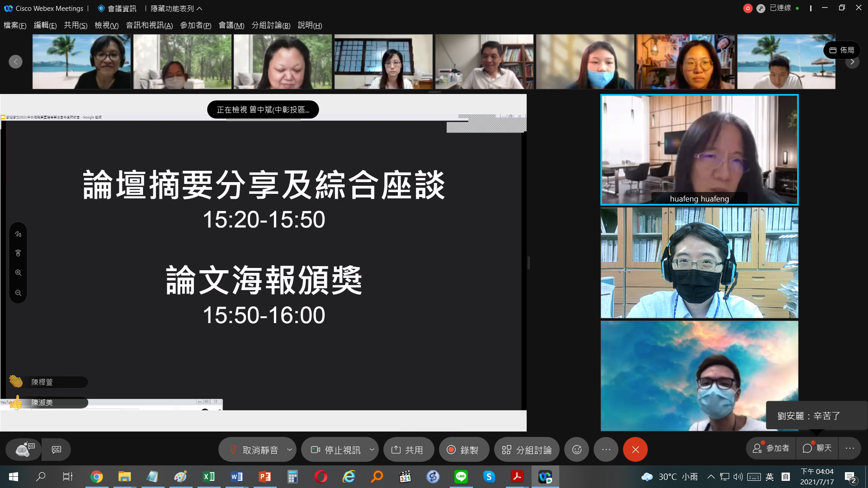Show next participants in video strip
The height and width of the screenshot is (488, 868).
click(852, 61)
